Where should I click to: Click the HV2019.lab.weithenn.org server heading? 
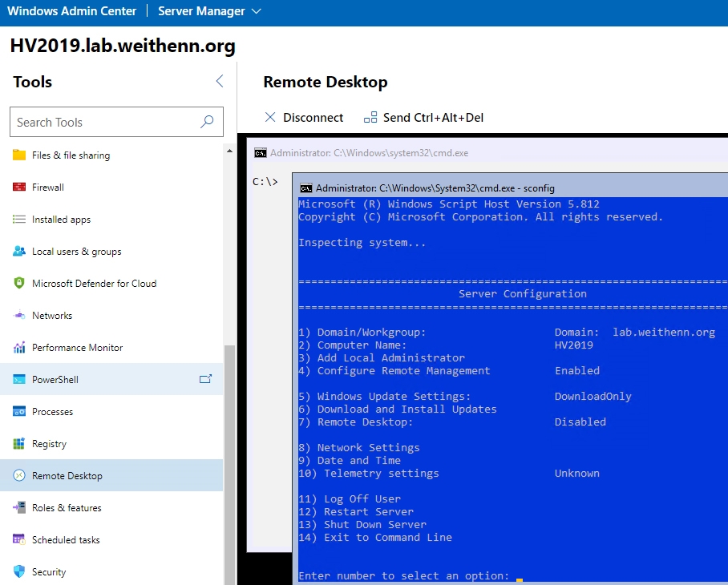coord(123,46)
